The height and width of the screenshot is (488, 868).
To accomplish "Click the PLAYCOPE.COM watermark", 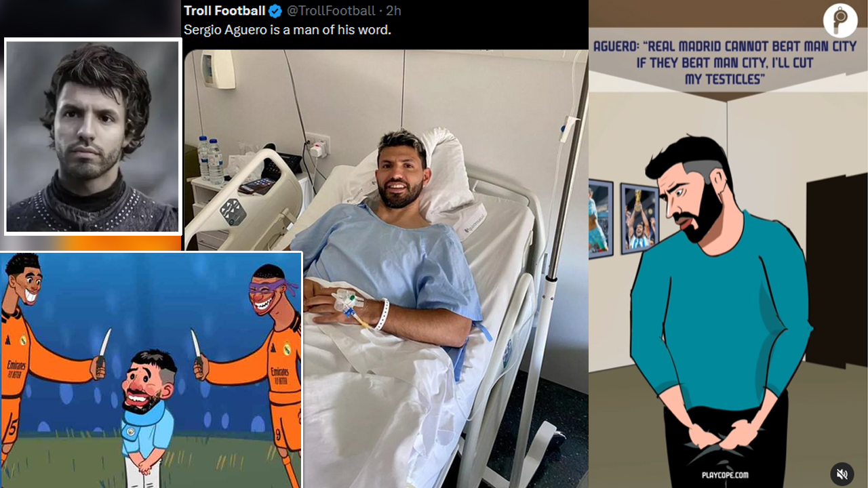I will click(x=726, y=475).
